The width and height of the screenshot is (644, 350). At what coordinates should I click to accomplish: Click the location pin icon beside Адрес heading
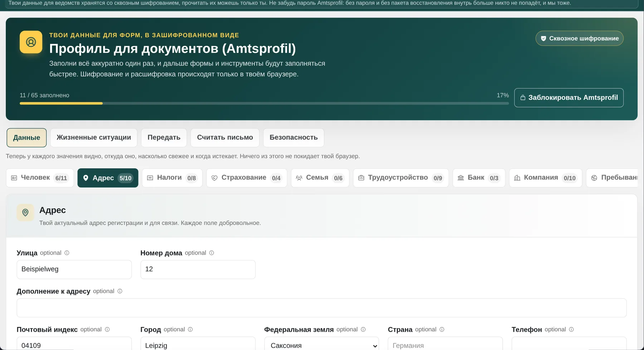pos(25,212)
